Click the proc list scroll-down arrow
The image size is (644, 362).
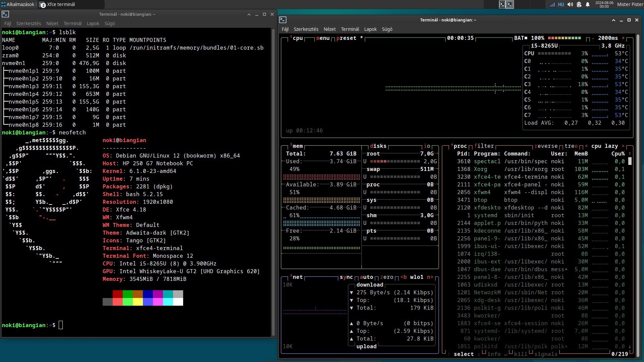[x=630, y=347]
